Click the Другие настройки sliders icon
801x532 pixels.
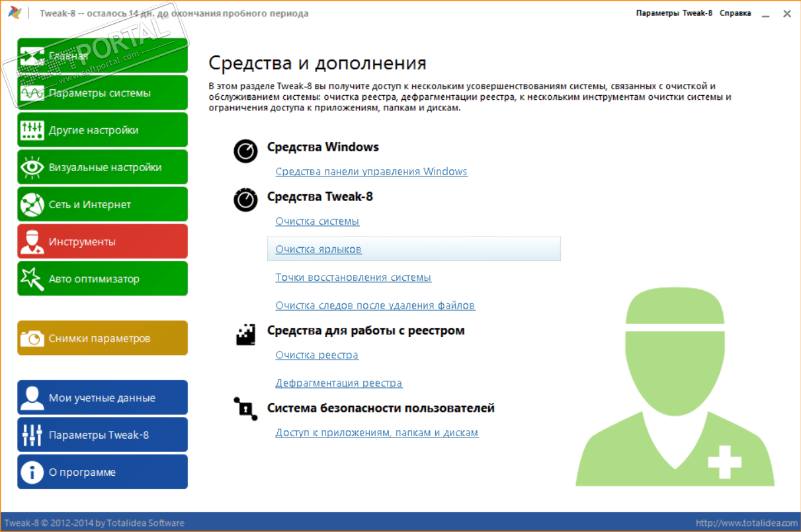click(x=32, y=130)
